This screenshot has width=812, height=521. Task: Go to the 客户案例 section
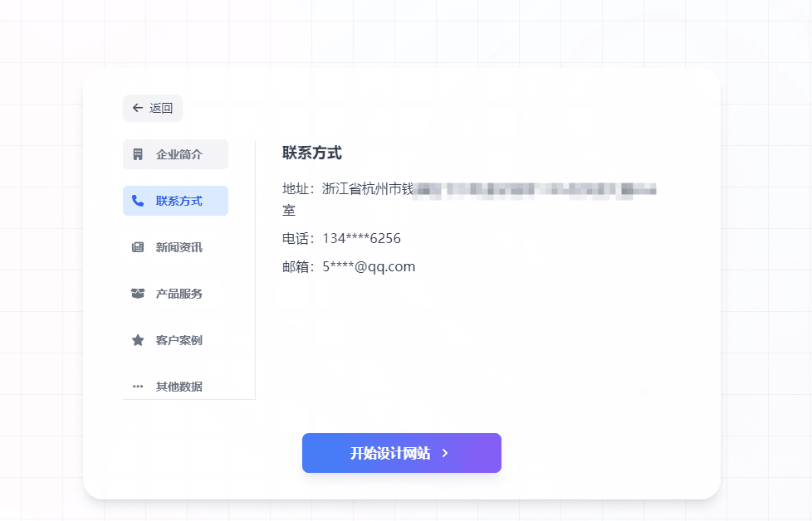(x=179, y=340)
